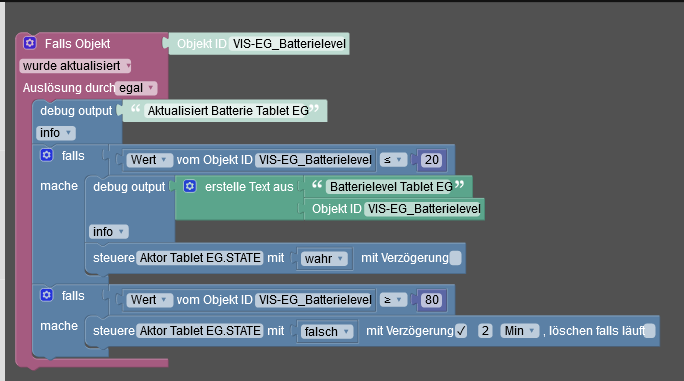
Task: Edit the number field 80
Action: 432,300
